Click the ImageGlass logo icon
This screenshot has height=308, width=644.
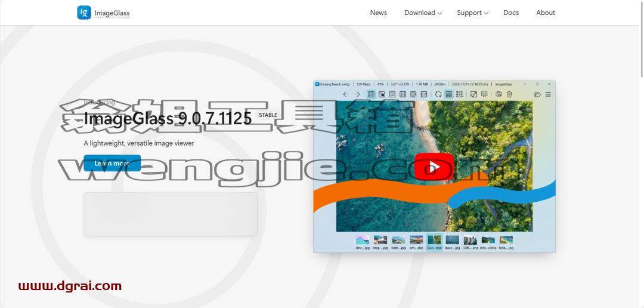[x=84, y=13]
